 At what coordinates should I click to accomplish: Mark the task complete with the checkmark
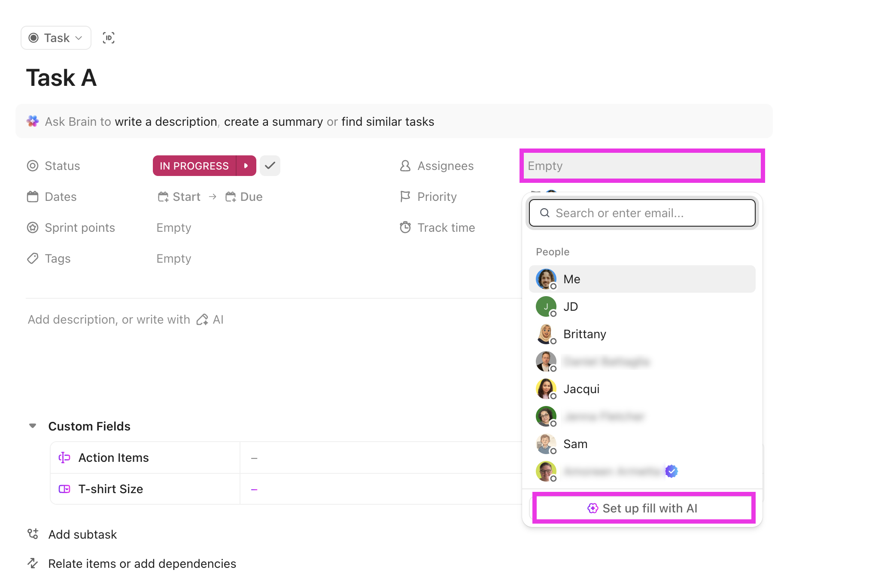point(270,165)
